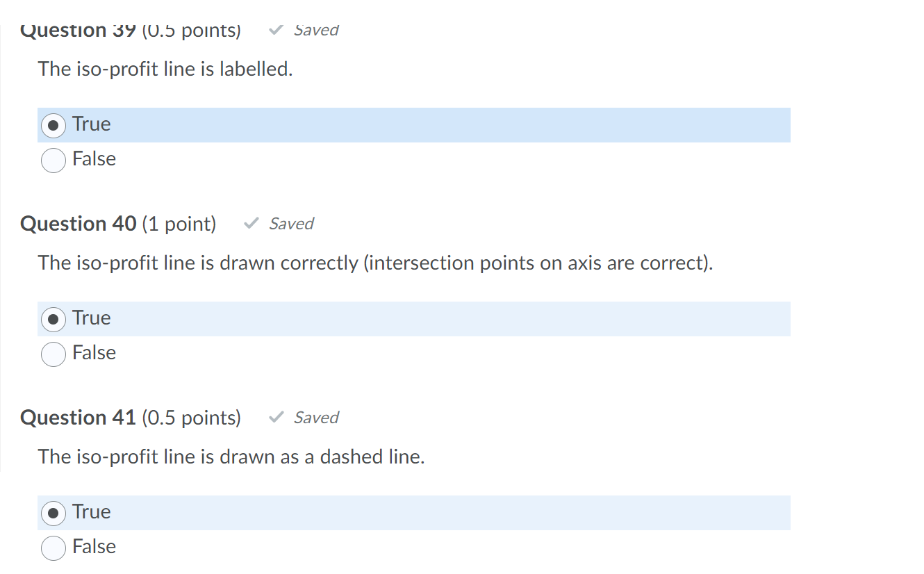Screen dimensions: 924x574
Task: Click the Saved label next to Question 39
Action: [316, 29]
